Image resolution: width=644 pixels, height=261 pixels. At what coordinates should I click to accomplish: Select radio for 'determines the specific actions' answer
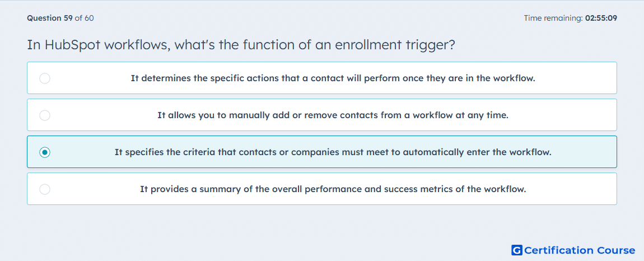click(x=45, y=78)
